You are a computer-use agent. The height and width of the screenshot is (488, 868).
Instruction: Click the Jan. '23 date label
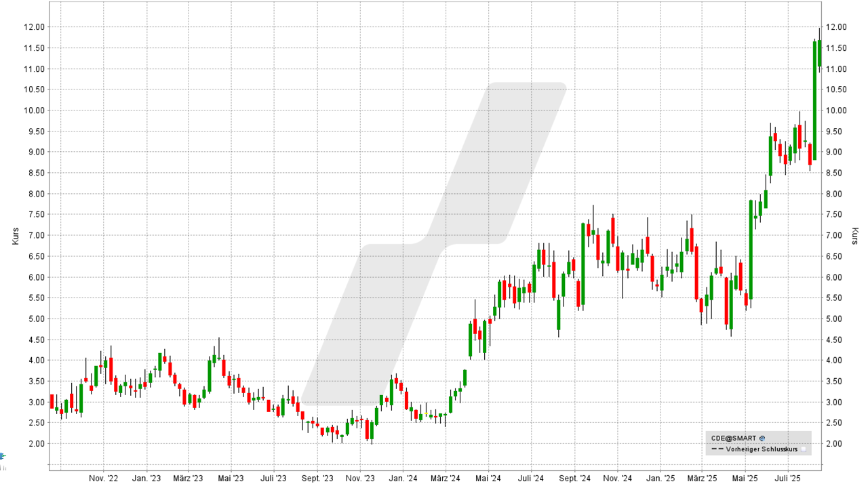pyautogui.click(x=146, y=478)
